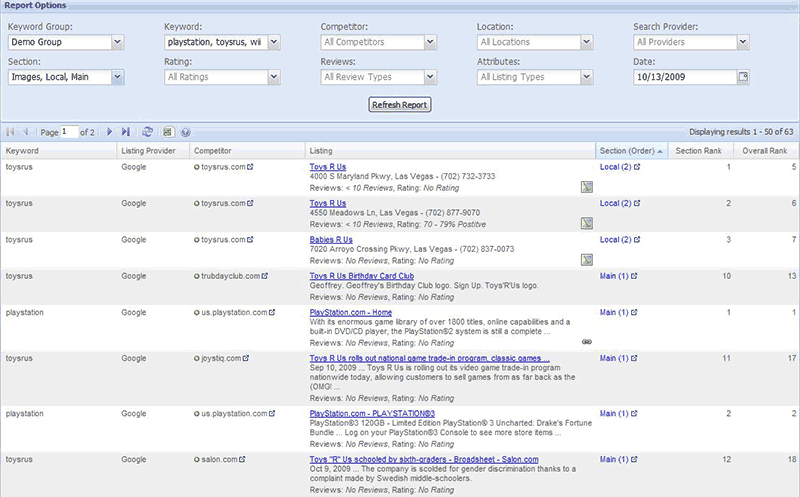The width and height of the screenshot is (800, 497).
Task: Open external link beside joystiq.com
Action: click(246, 358)
